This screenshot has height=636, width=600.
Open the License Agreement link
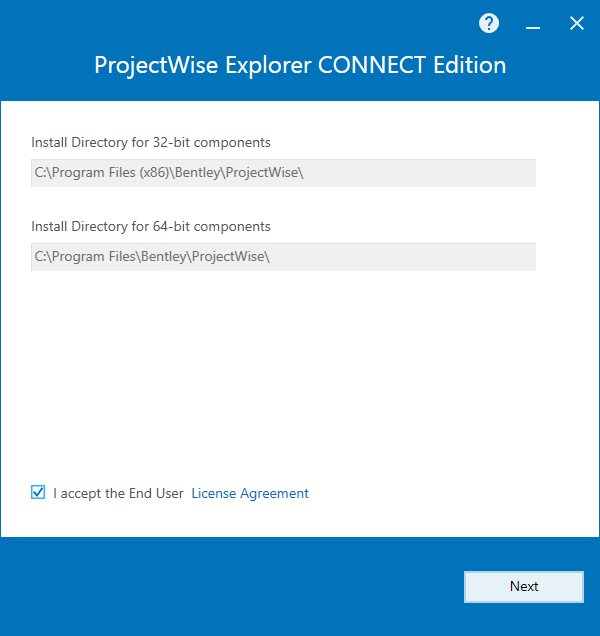pos(250,493)
